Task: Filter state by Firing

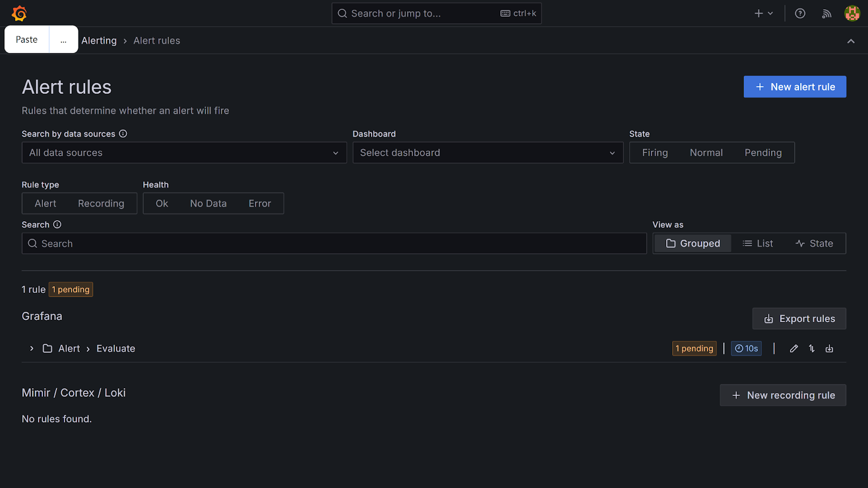Action: 655,153
